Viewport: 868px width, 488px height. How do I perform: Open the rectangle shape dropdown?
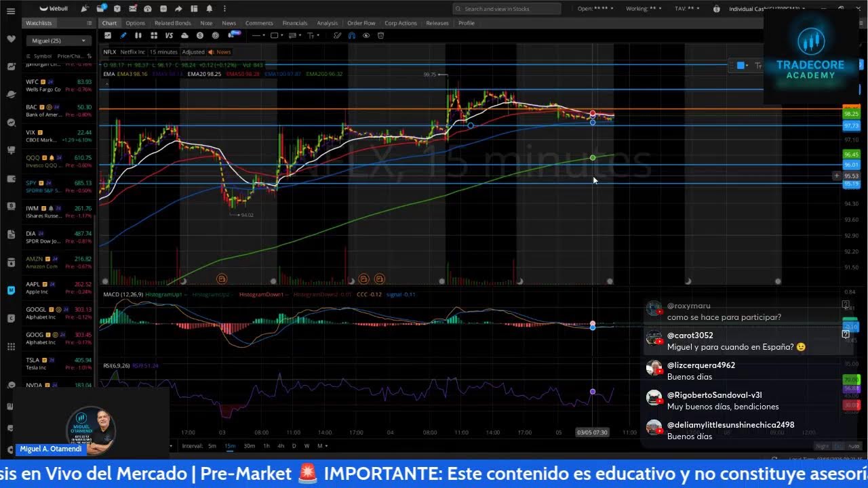click(277, 35)
